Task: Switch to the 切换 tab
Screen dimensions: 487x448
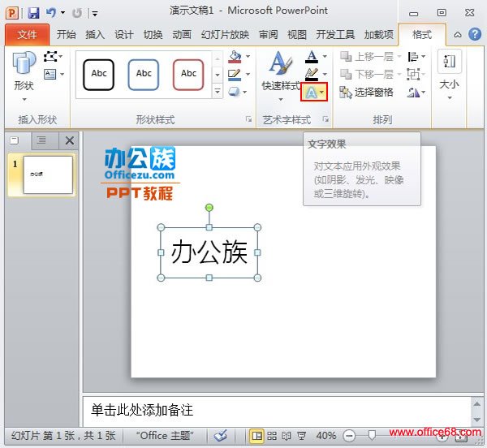Action: [153, 34]
